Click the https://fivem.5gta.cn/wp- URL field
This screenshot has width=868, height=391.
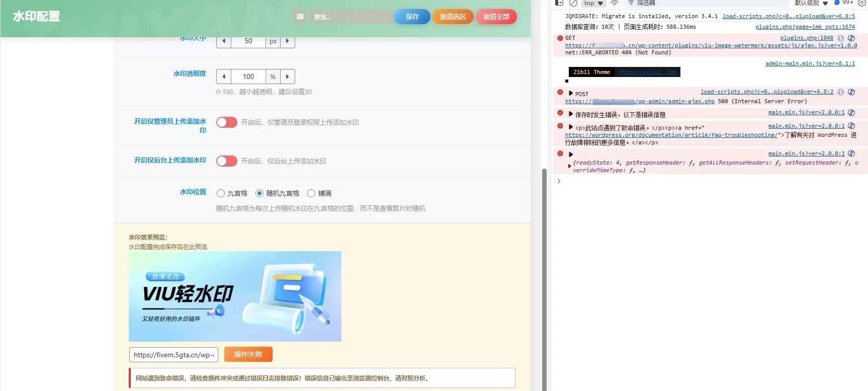[173, 355]
